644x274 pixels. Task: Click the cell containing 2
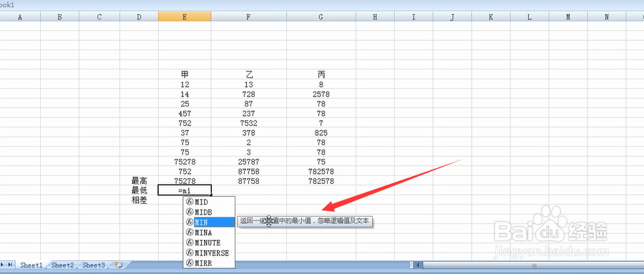click(x=249, y=142)
